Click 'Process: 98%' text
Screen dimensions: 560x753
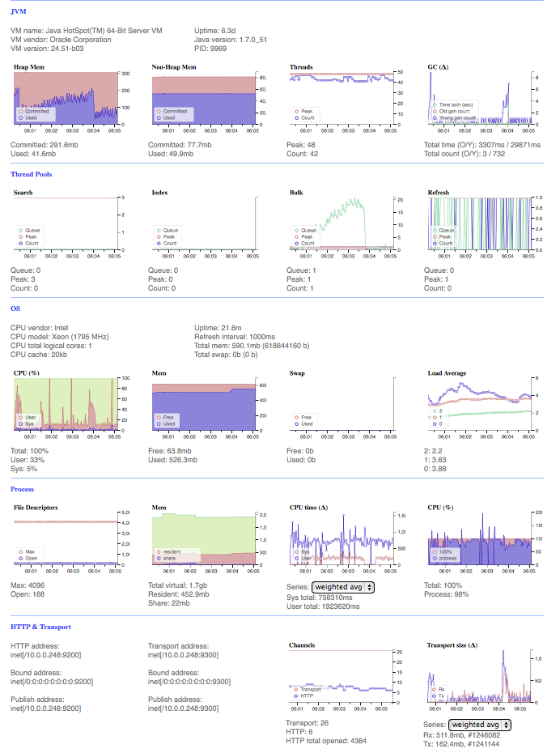point(446,594)
